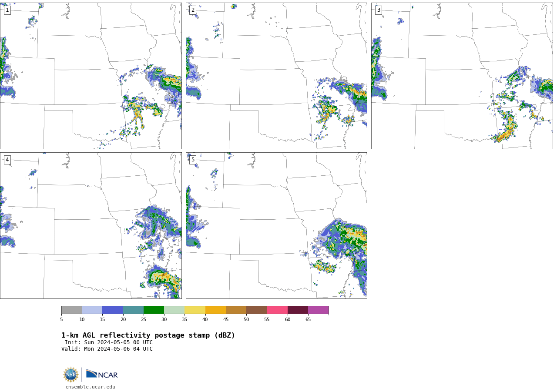Viewport: 557px width, 392px height.
Task: Click the NCAR logo
Action: (x=102, y=374)
